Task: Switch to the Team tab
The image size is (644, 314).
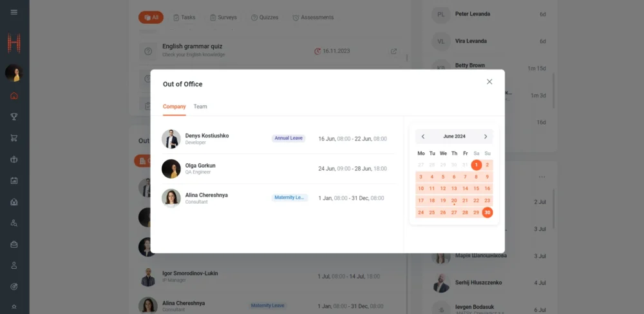Action: coord(200,106)
